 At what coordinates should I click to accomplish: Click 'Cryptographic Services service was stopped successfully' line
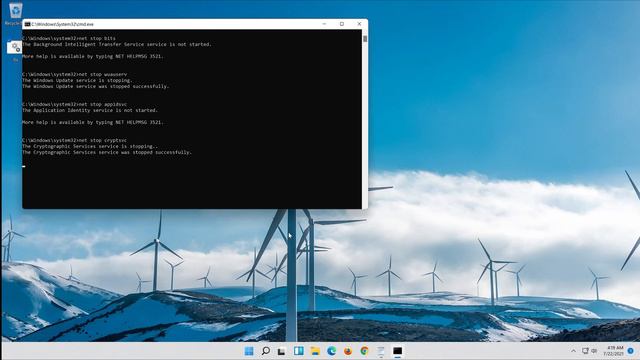coord(107,152)
